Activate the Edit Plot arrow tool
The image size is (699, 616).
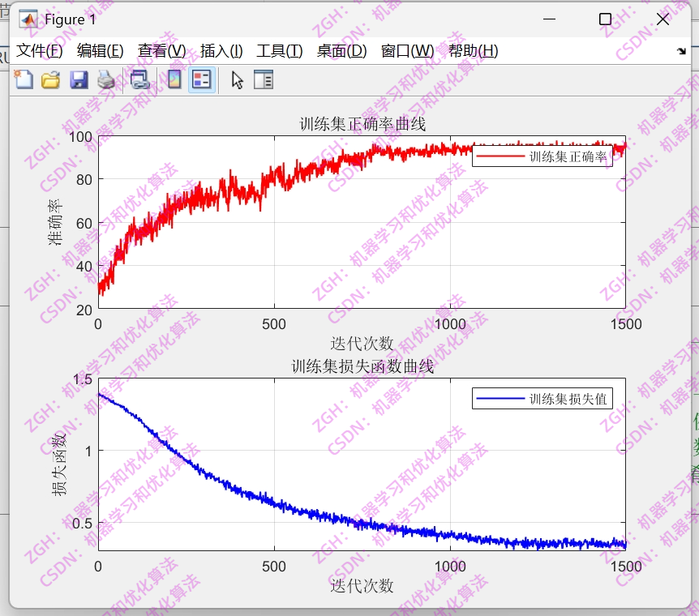click(x=237, y=80)
